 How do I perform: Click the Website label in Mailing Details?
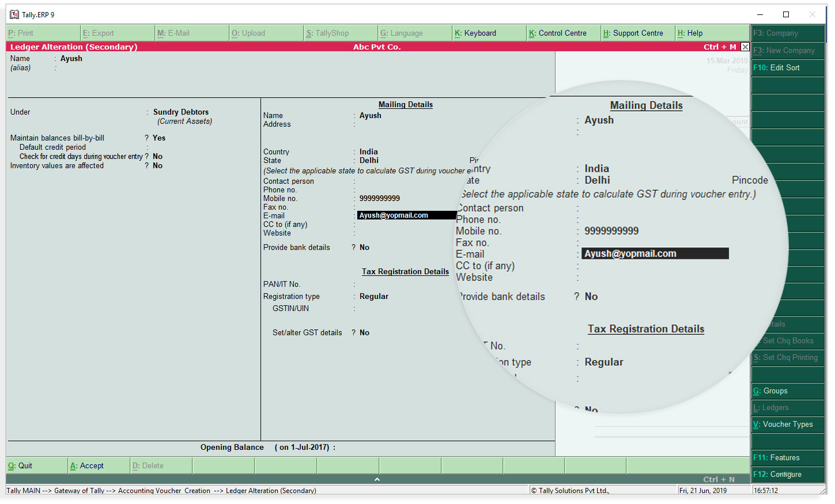277,233
